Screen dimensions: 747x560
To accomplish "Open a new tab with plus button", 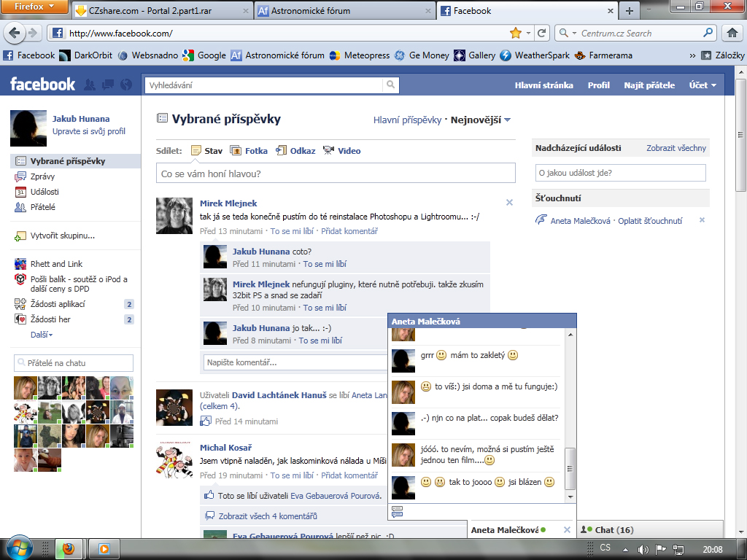I will [630, 11].
